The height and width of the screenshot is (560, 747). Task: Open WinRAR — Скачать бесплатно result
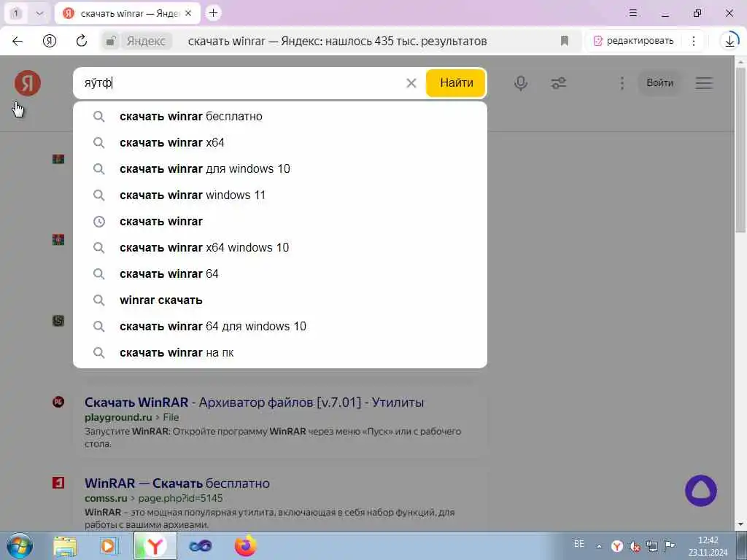(177, 483)
